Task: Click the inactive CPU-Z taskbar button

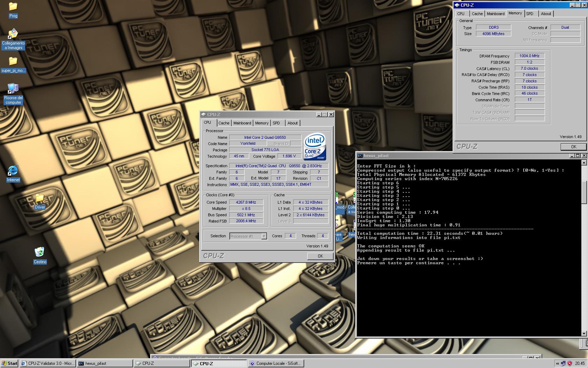Action: [161, 363]
